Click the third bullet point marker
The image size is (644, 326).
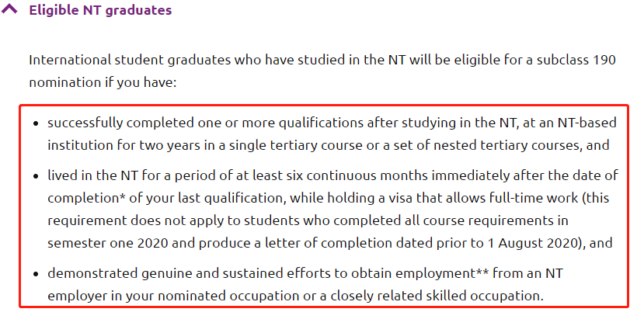pos(37,273)
